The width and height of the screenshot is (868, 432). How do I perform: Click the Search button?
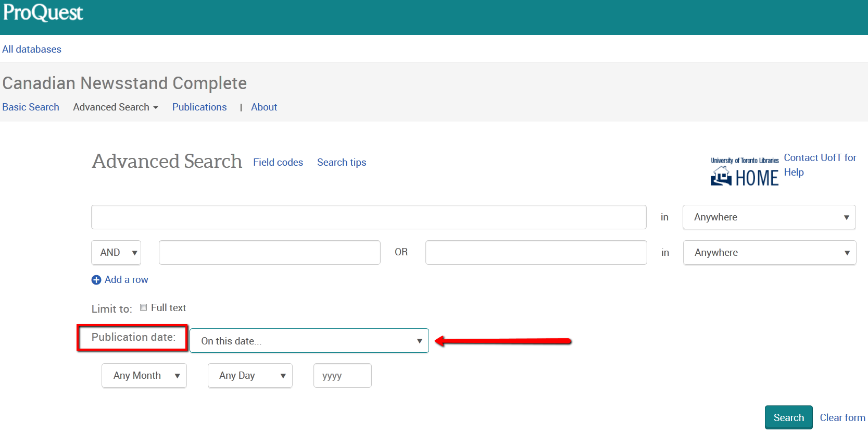tap(789, 417)
